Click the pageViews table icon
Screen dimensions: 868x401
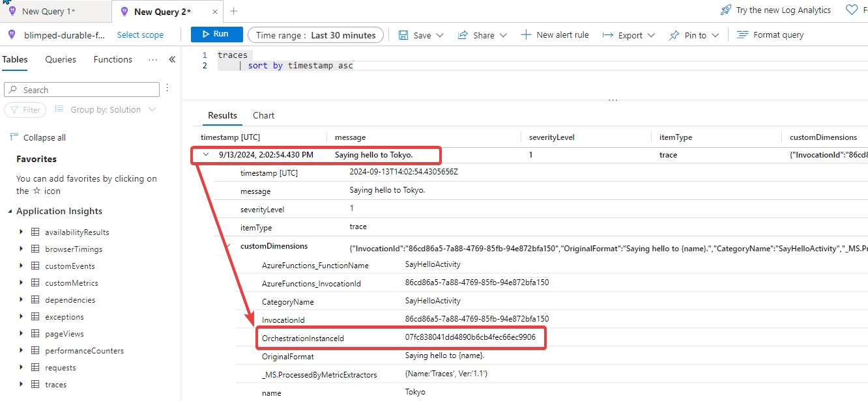point(35,334)
